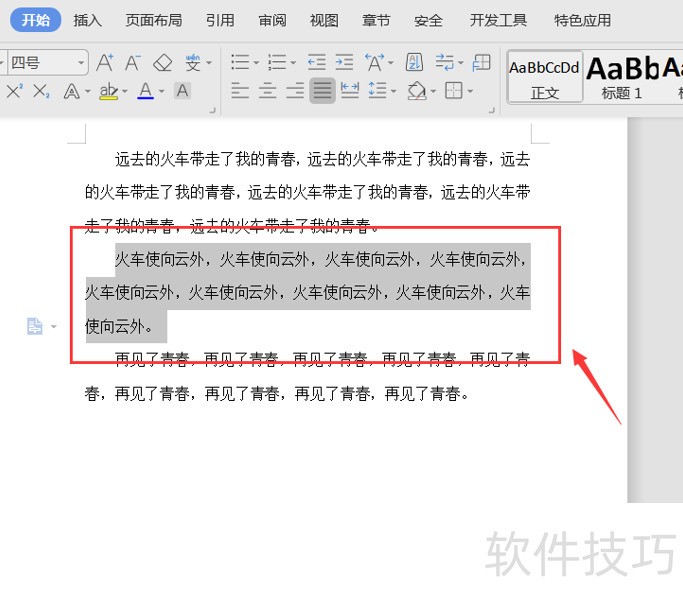Viewport: 683px width, 605px height.
Task: Increase paragraph indent
Action: point(344,63)
